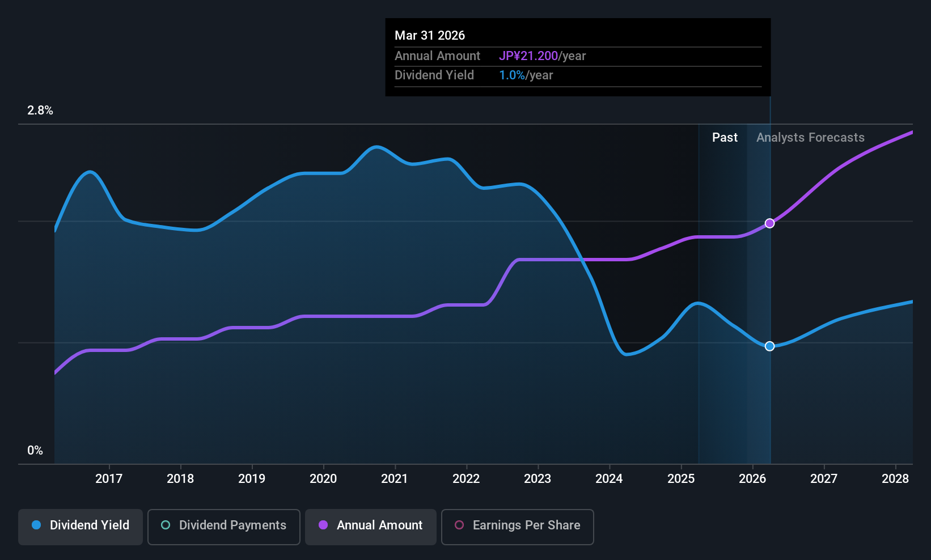
Task: Click the pink Earnings Per Share circle
Action: click(x=459, y=525)
